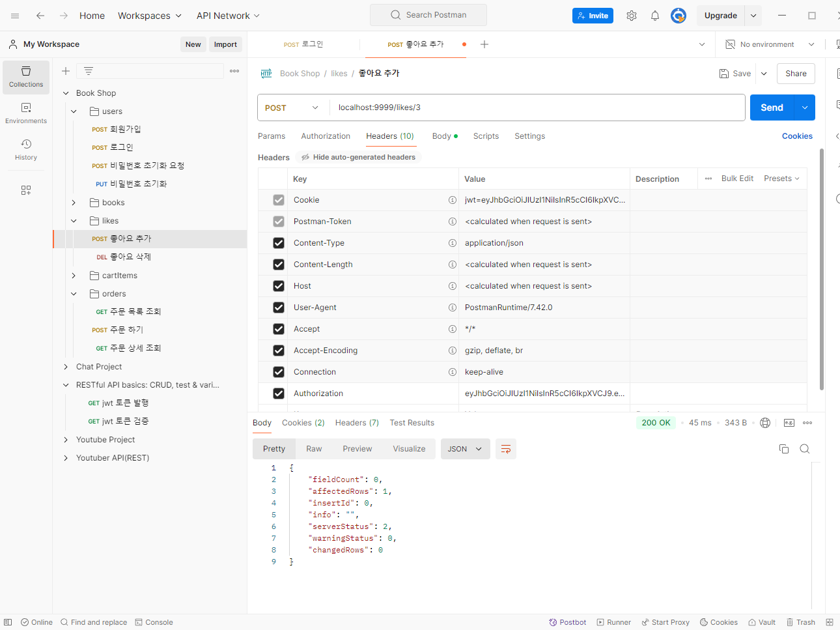Select the DEL 좋아요 삭제 request
Viewport: 840px width, 630px height.
tap(150, 257)
